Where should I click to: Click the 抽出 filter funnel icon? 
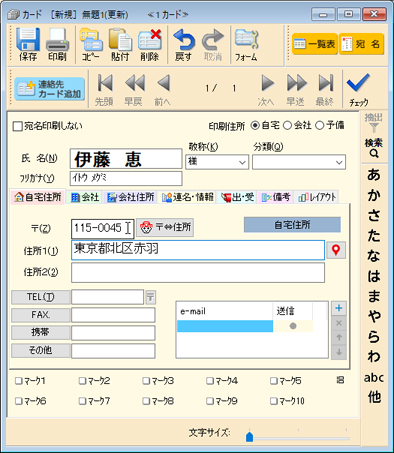(374, 127)
